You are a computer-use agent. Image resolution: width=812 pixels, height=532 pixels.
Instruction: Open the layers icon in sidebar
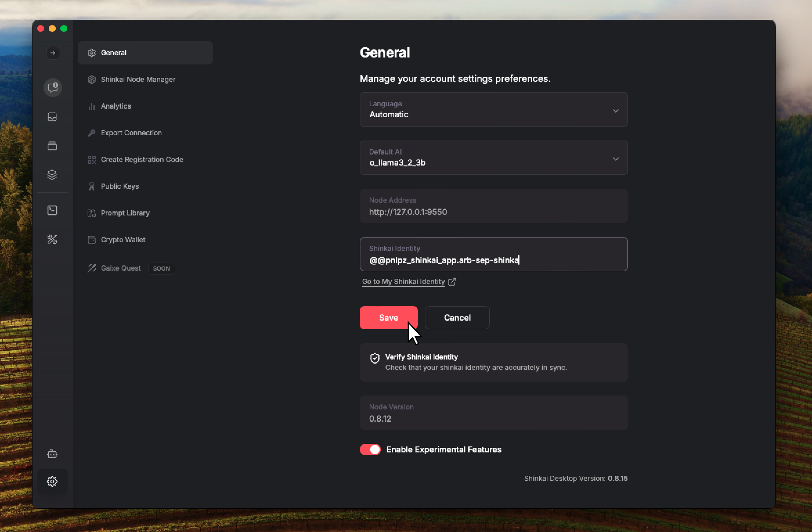pos(52,175)
